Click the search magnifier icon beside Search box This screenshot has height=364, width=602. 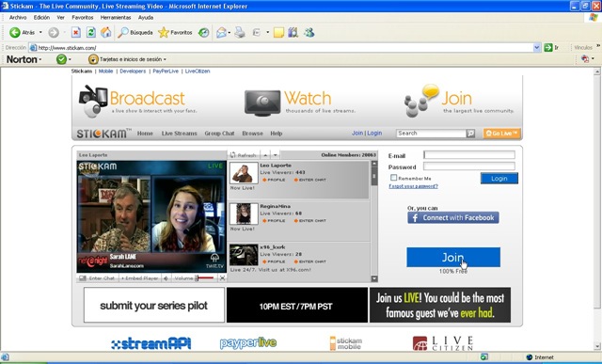click(x=470, y=134)
